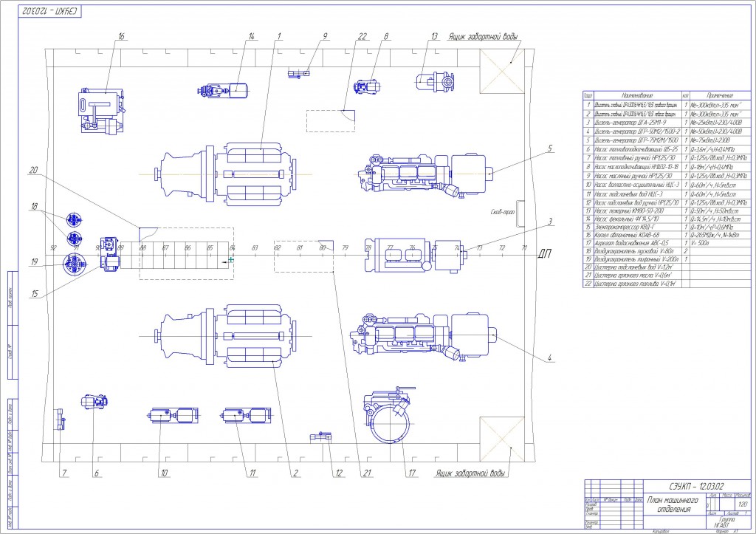756x534 pixels.
Task: Click quantity "2" in the пусковой air receiver row
Action: (685, 251)
